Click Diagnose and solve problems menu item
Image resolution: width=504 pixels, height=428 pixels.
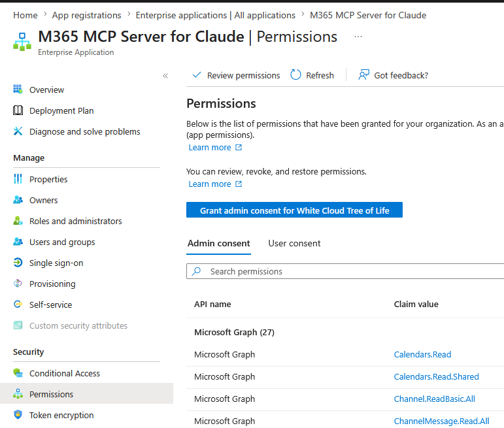[x=84, y=131]
